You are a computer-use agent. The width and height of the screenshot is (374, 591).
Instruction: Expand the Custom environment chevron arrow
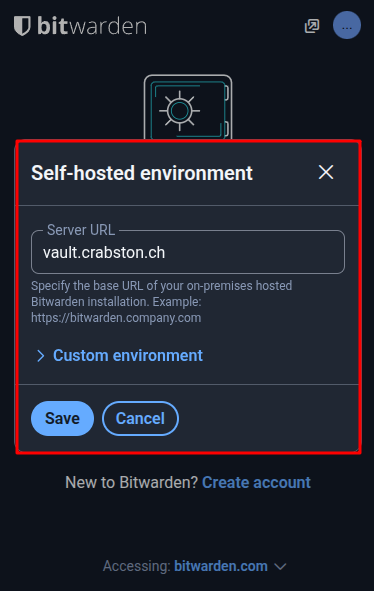click(40, 356)
